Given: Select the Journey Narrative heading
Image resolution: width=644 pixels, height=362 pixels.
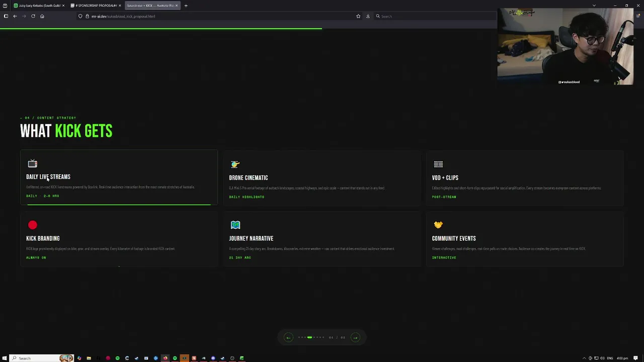Looking at the screenshot, I should coord(251,238).
